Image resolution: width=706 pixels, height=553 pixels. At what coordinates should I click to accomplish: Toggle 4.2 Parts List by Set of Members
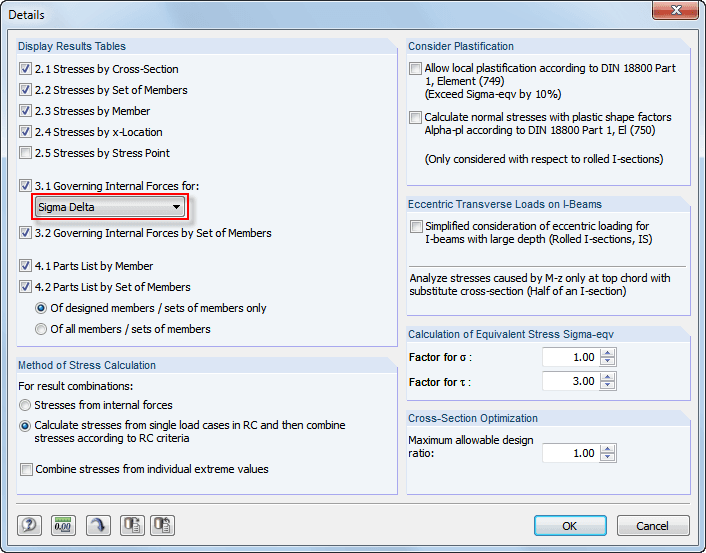25,287
